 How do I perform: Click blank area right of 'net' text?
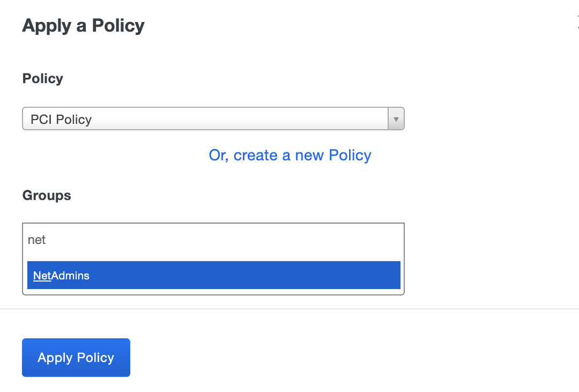pyautogui.click(x=241, y=240)
